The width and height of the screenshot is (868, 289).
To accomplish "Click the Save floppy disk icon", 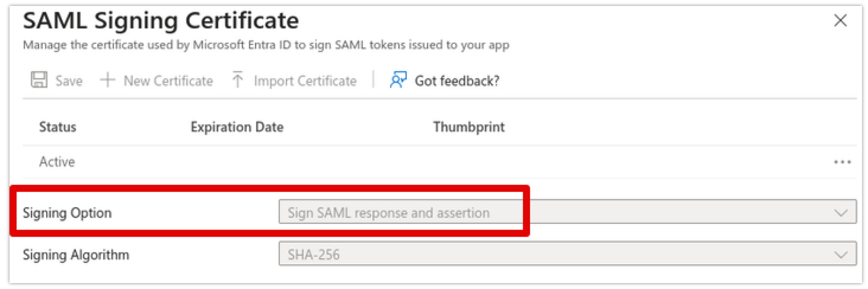I will point(39,81).
